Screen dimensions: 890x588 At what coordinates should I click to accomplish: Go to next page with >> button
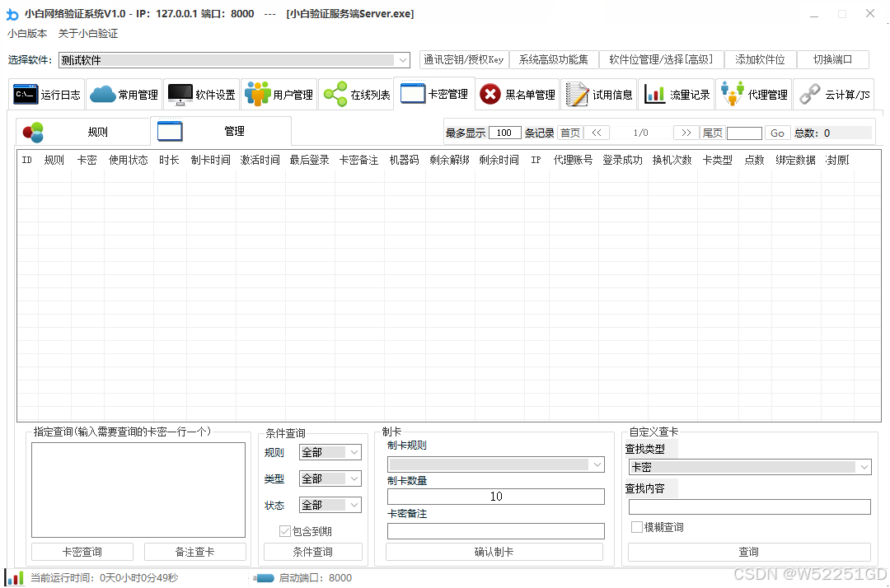(686, 133)
